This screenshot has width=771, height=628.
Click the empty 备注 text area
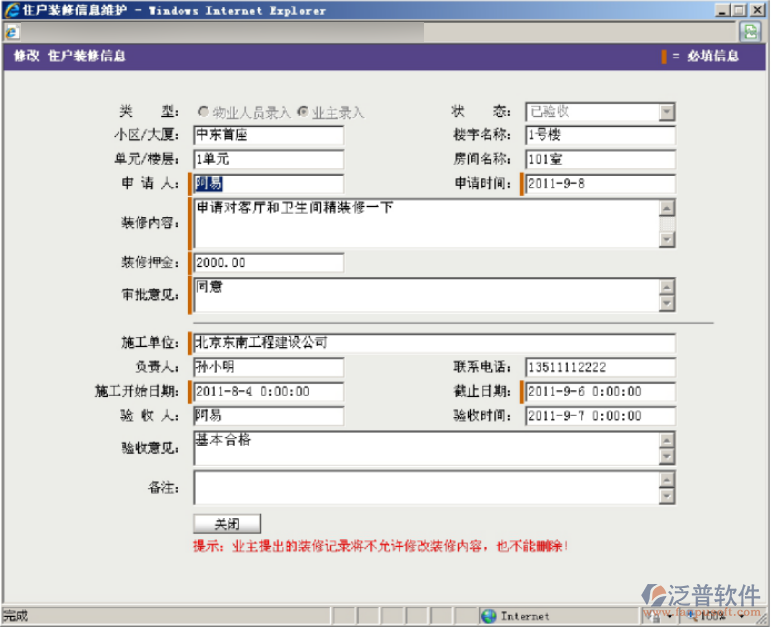[426, 488]
